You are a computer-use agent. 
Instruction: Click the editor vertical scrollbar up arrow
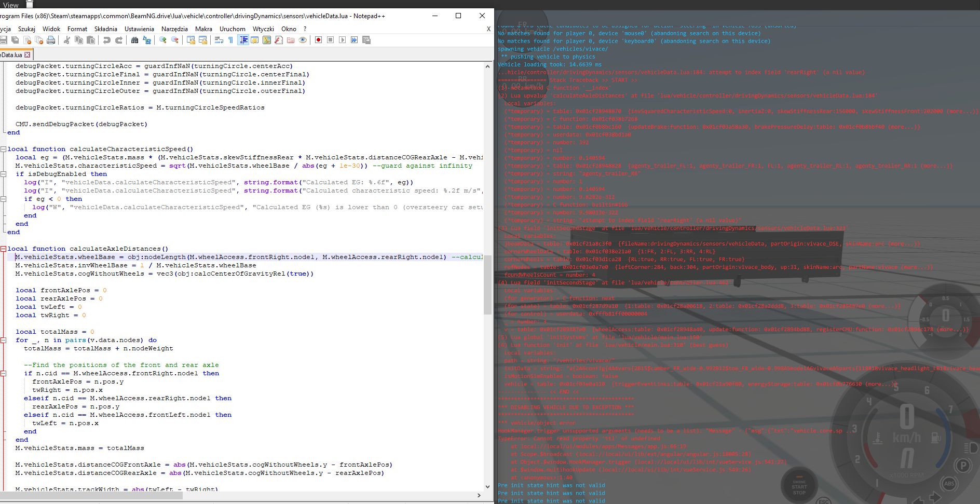tap(487, 66)
